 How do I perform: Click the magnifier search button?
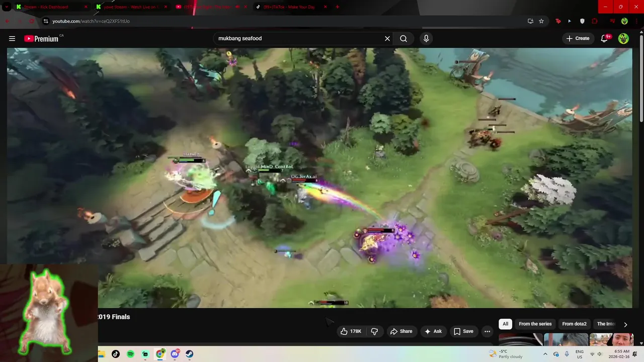[404, 39]
